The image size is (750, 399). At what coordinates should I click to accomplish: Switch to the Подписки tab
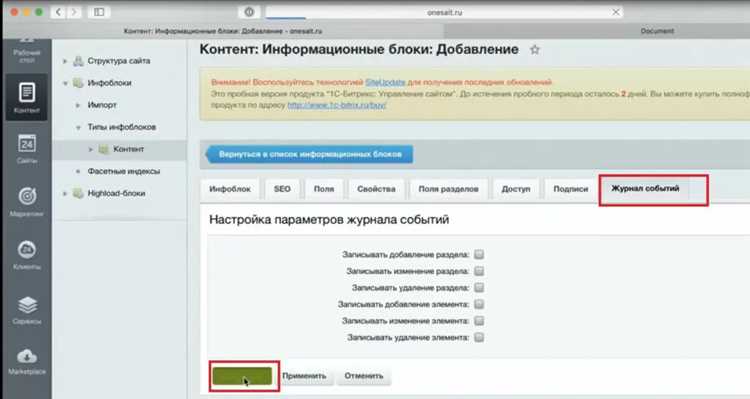click(571, 189)
